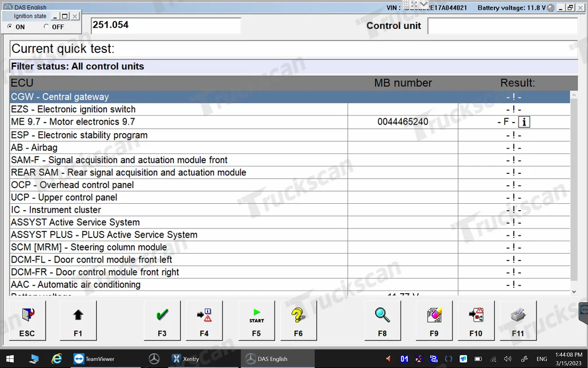Click the ECU column header
Screen dimensions: 588x368
22,83
